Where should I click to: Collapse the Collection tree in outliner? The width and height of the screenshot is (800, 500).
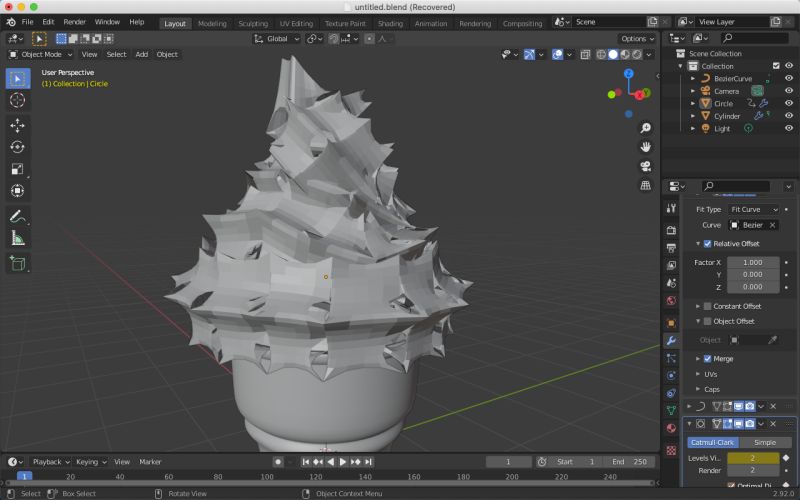click(680, 66)
